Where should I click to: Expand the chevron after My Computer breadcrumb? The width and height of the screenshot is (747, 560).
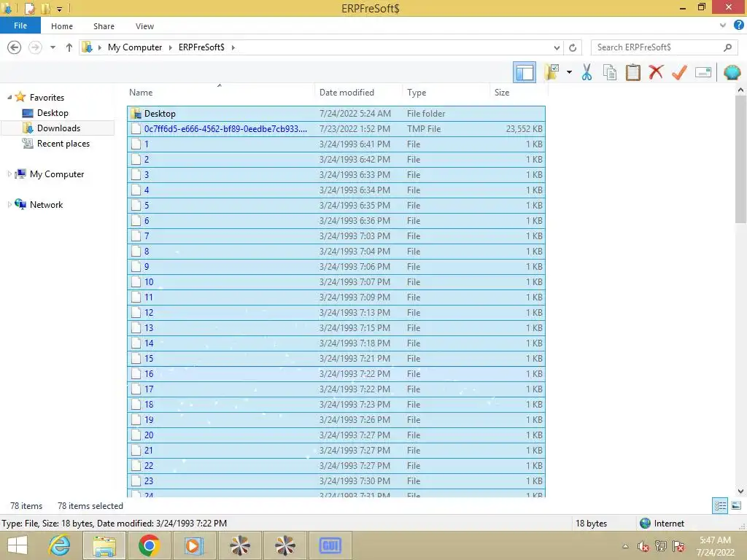pos(171,47)
